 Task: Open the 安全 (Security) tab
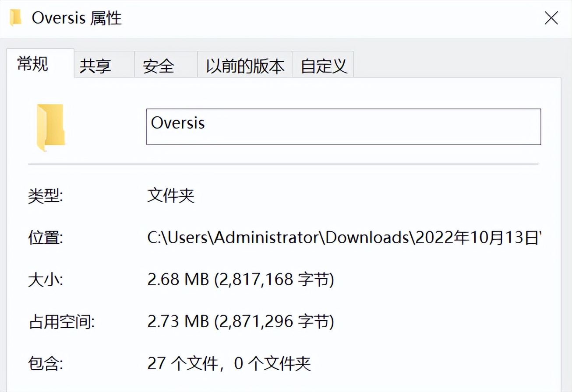click(x=158, y=65)
